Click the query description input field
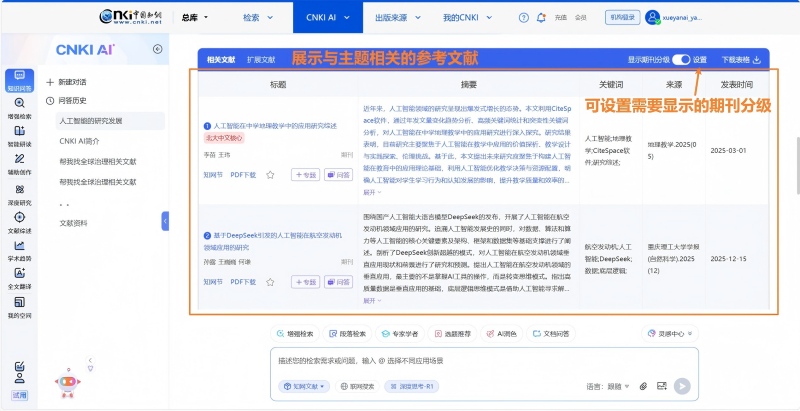This screenshot has width=800, height=411. coord(450,361)
